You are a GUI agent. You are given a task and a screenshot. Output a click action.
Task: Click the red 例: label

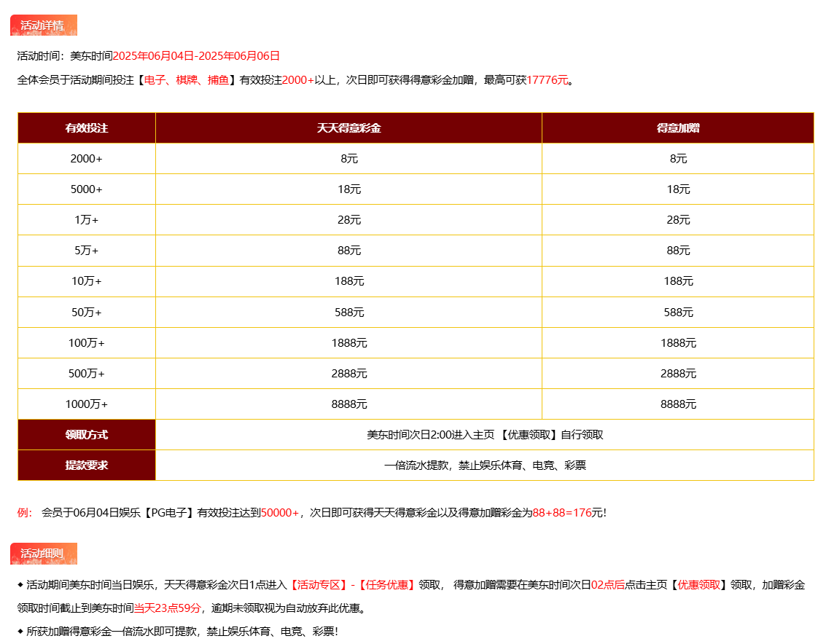[25, 512]
